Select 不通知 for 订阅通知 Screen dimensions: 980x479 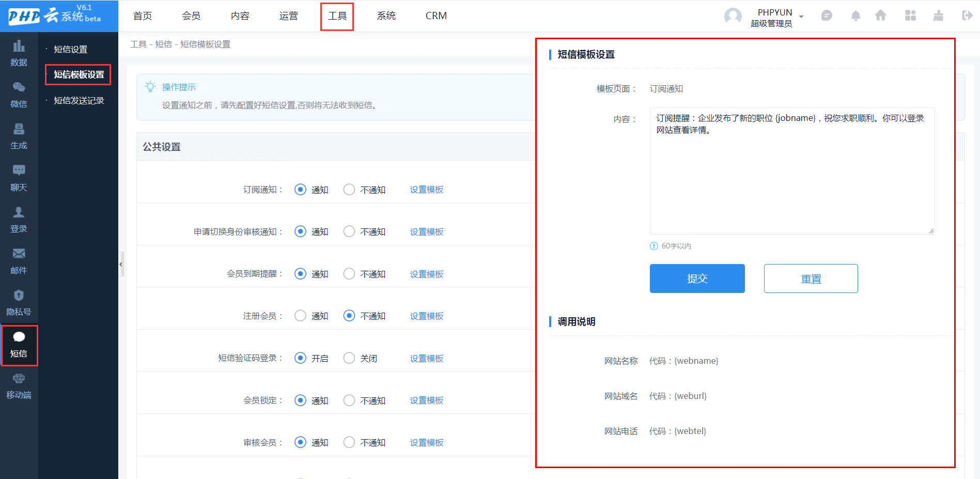[349, 190]
